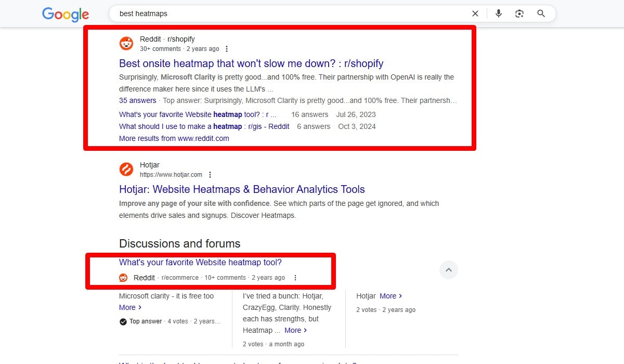The image size is (624, 364).
Task: Expand More under the Microsoft Clarity answer
Action: 128,307
